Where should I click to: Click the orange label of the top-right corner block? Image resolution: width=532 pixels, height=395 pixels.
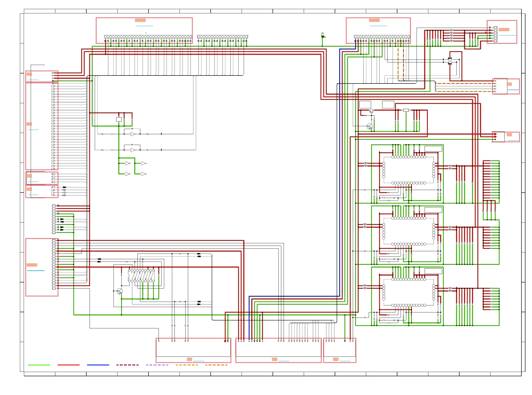click(x=504, y=30)
